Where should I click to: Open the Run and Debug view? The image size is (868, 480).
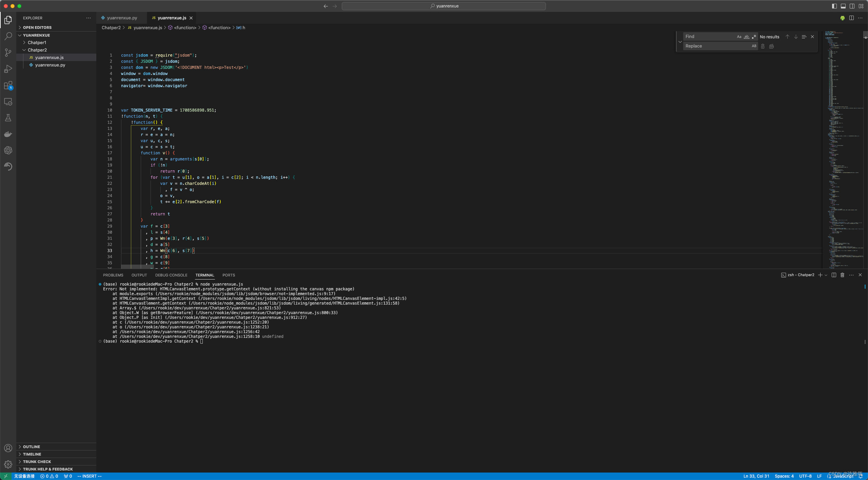pyautogui.click(x=8, y=69)
